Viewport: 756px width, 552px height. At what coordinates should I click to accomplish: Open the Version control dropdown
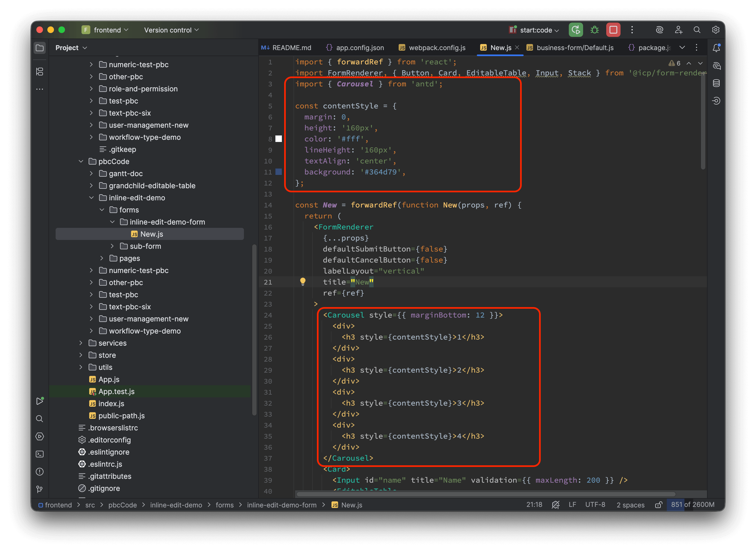click(x=171, y=30)
